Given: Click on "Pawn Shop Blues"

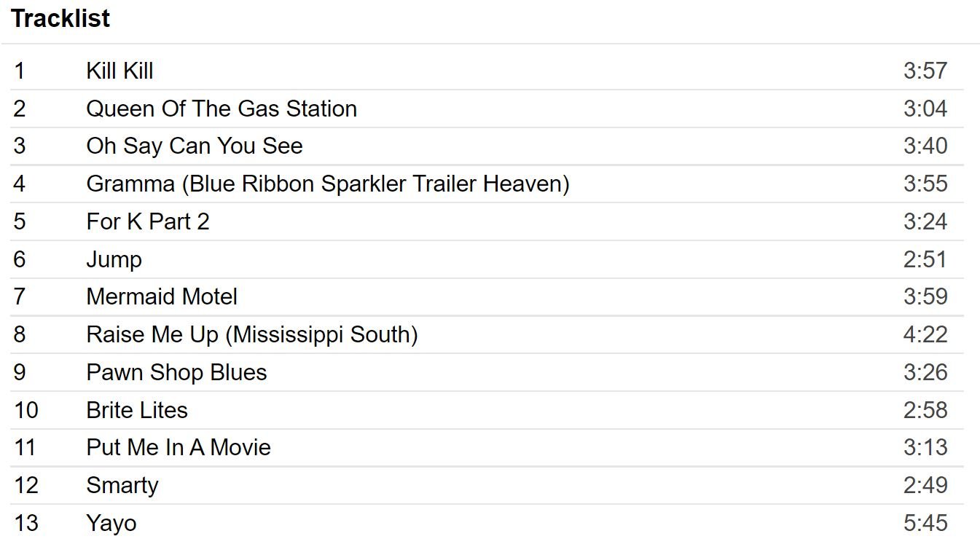Looking at the screenshot, I should 176,372.
